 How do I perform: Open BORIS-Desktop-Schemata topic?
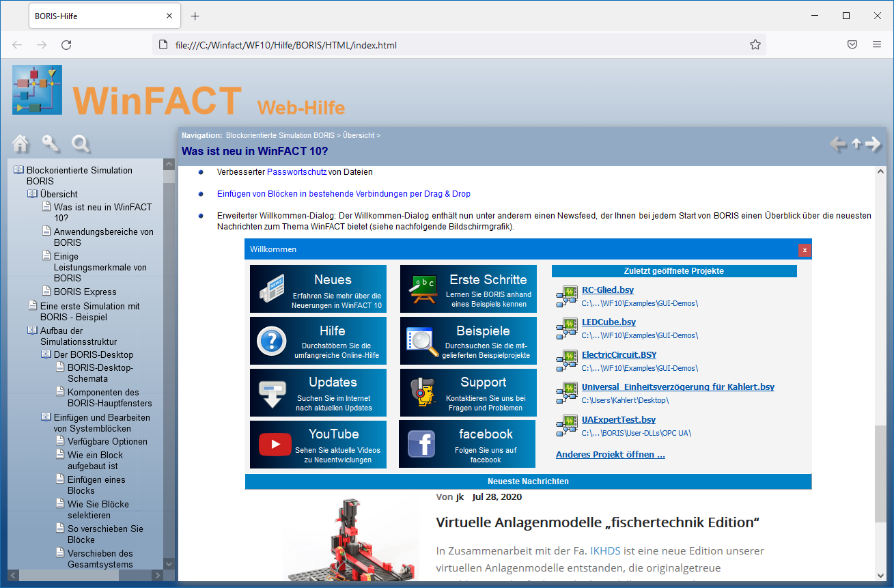pos(100,373)
